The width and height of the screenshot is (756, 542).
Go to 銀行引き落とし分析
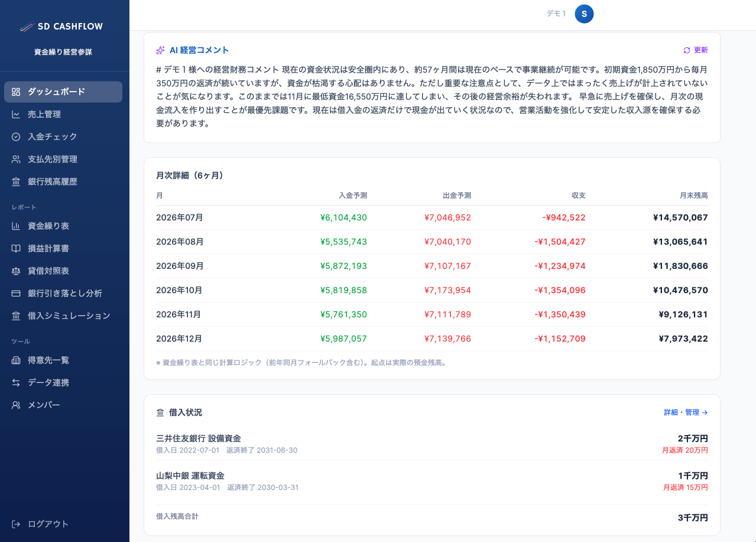coord(63,293)
